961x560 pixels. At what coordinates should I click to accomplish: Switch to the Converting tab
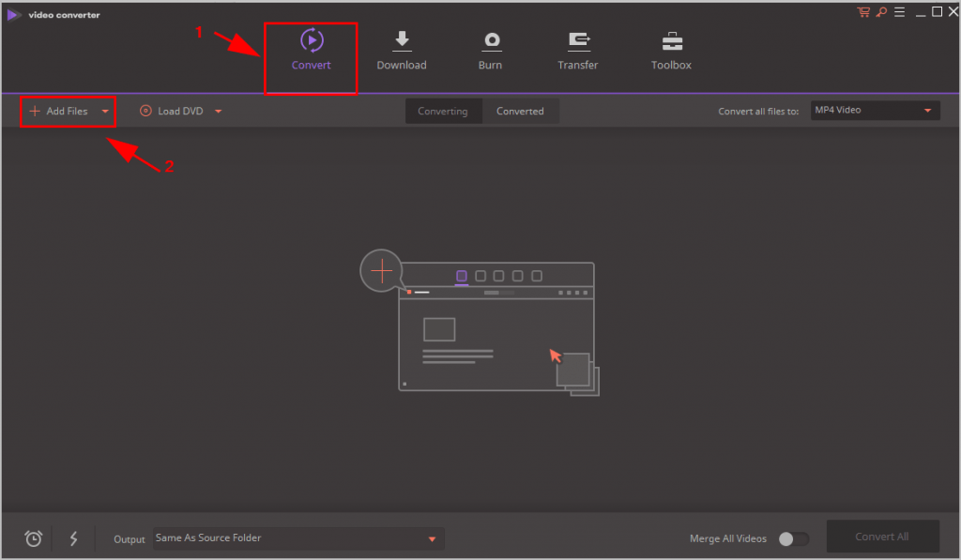[x=443, y=111]
